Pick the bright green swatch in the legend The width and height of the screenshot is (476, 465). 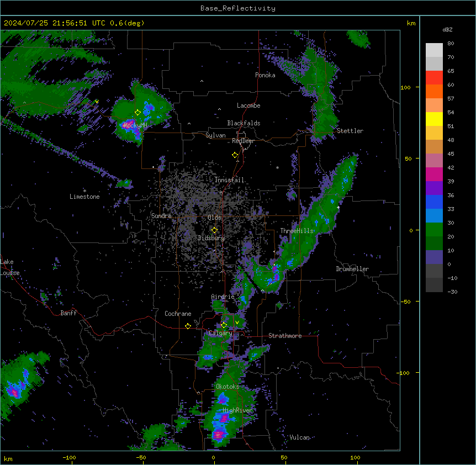[x=434, y=230]
